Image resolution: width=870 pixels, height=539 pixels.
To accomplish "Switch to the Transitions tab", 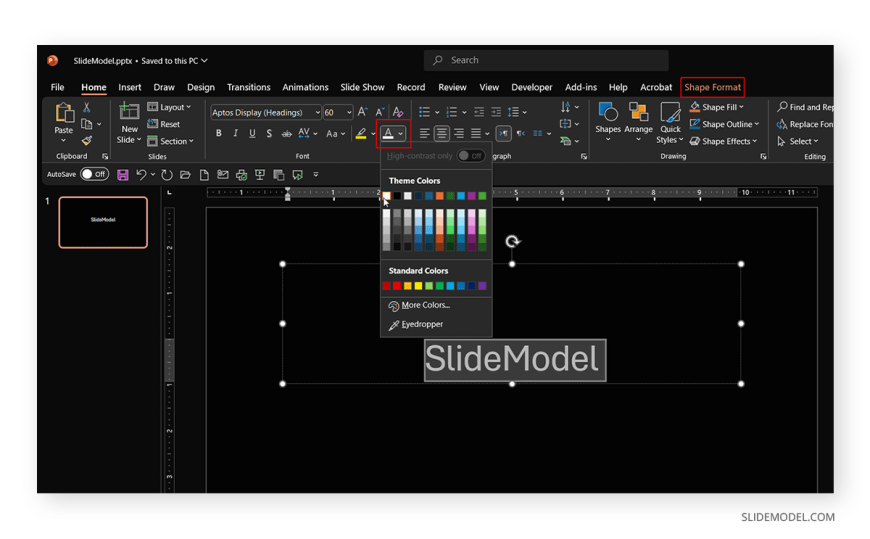I will [x=249, y=87].
